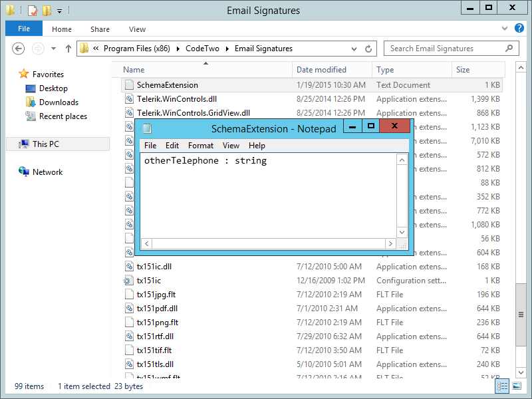Open Explorer Help question mark icon

click(x=519, y=28)
